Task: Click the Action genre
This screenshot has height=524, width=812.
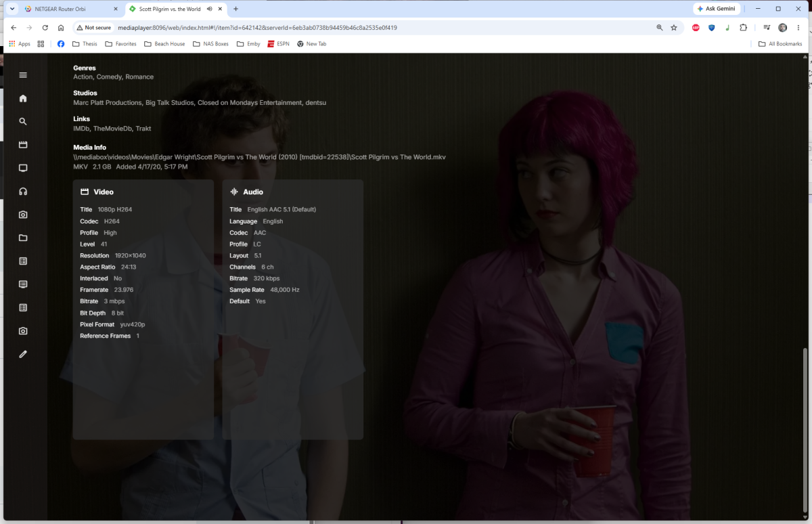Action: pos(83,77)
